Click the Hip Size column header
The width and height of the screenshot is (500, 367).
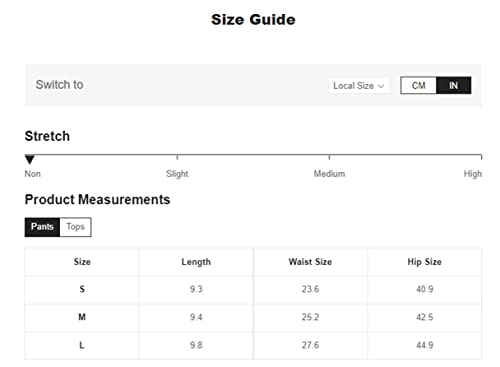424,262
